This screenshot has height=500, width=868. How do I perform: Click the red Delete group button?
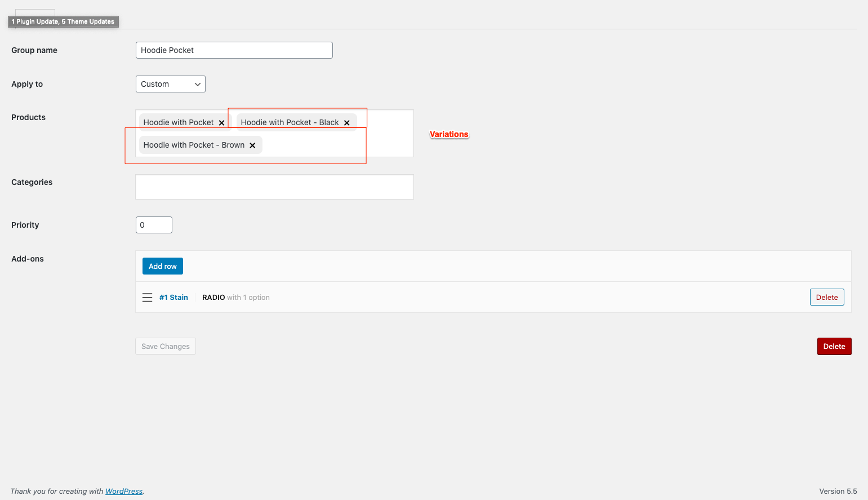pyautogui.click(x=834, y=346)
